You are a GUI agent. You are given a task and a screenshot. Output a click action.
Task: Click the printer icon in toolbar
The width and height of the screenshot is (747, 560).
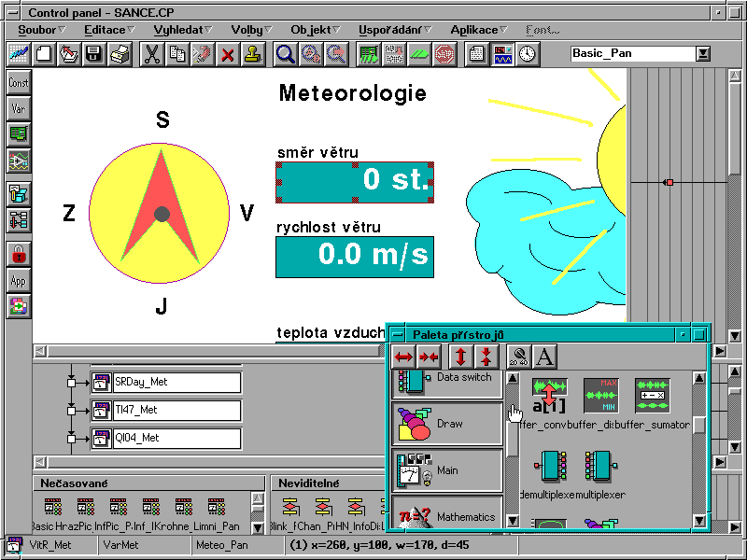(x=119, y=54)
